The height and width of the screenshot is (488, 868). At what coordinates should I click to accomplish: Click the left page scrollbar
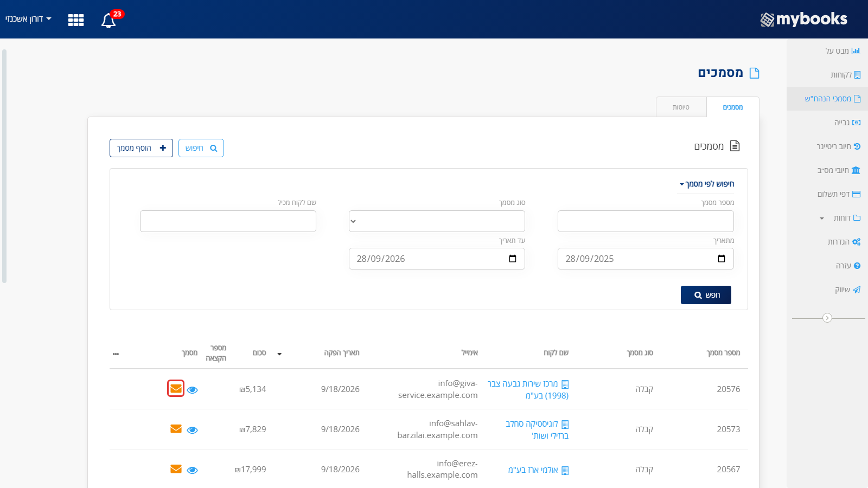pos(4,166)
